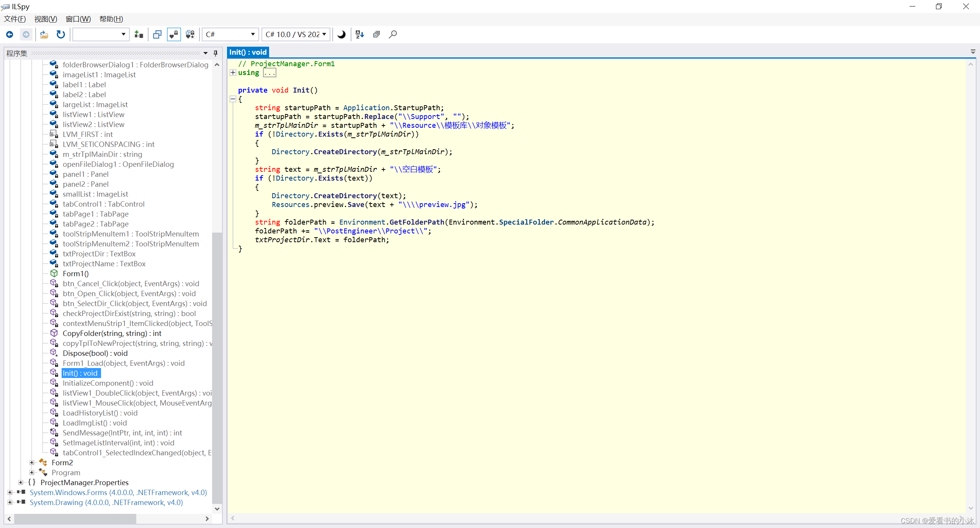The image size is (980, 528).
Task: Sort assembly list alphabetically with A-Z icon
Action: [359, 34]
